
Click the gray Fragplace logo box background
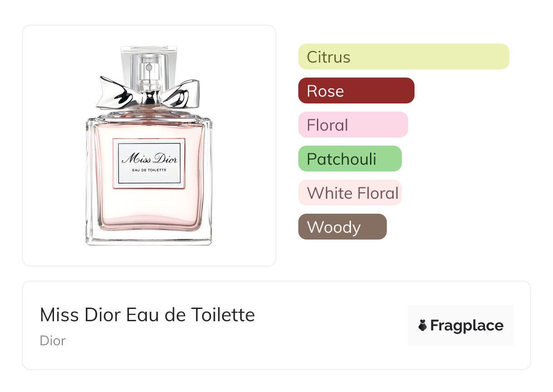(461, 325)
